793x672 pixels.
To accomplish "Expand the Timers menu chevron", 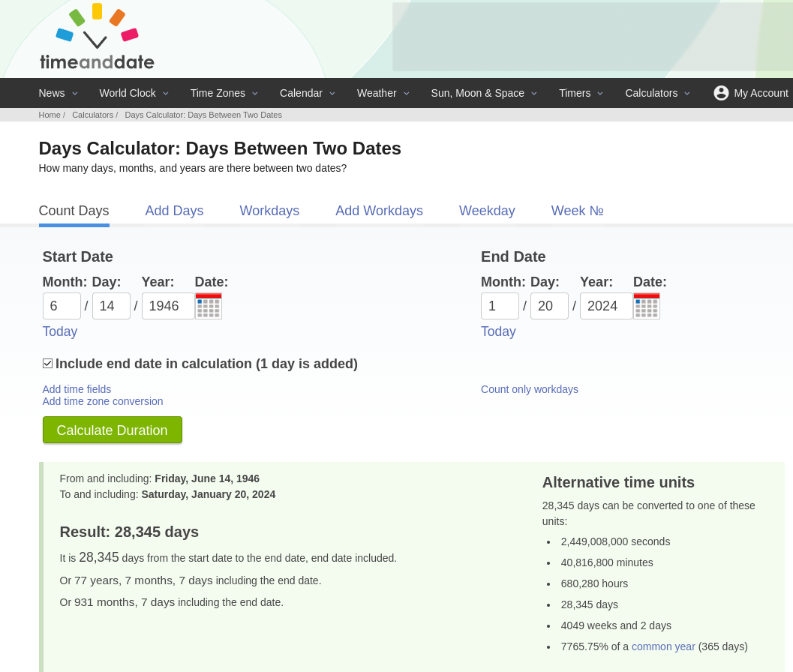I will 600,94.
